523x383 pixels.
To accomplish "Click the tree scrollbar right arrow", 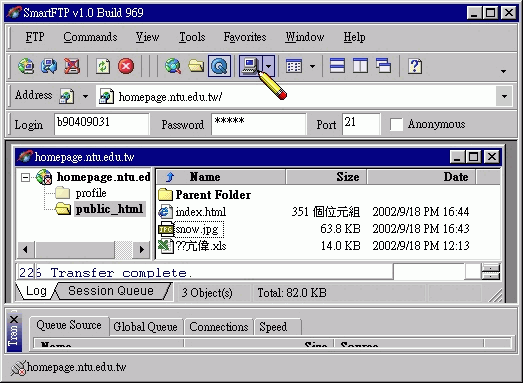I will click(141, 249).
